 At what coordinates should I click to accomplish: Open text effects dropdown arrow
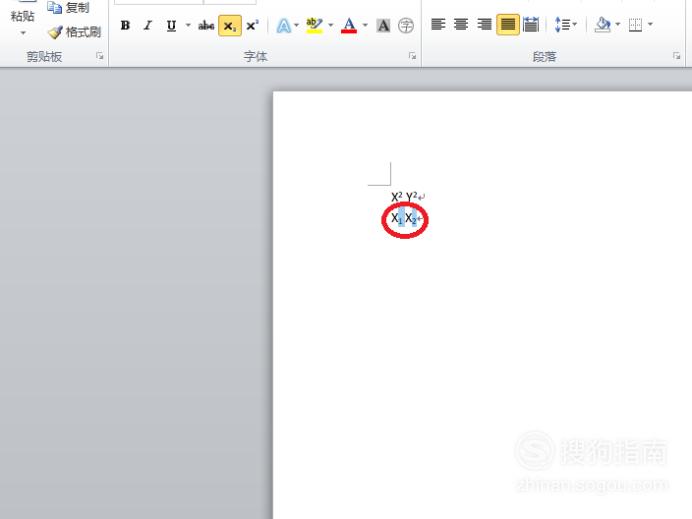(x=297, y=25)
